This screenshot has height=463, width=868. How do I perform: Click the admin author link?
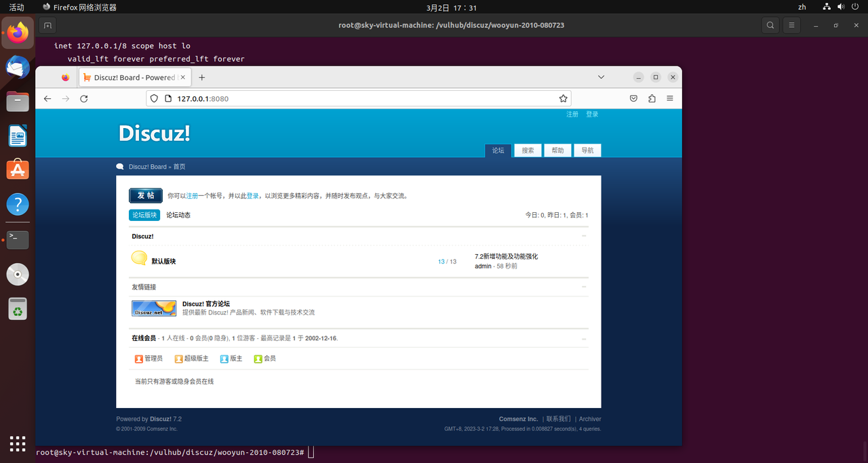pos(483,266)
